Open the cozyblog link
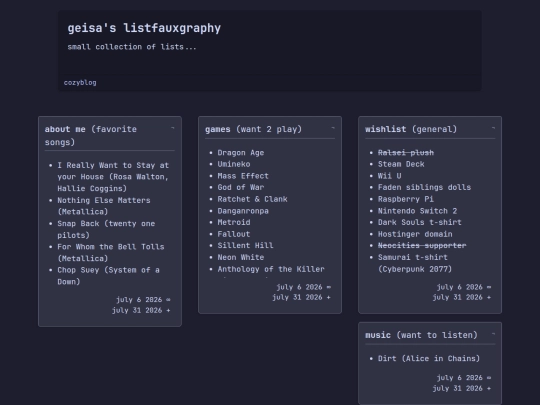This screenshot has width=540, height=405. click(80, 83)
